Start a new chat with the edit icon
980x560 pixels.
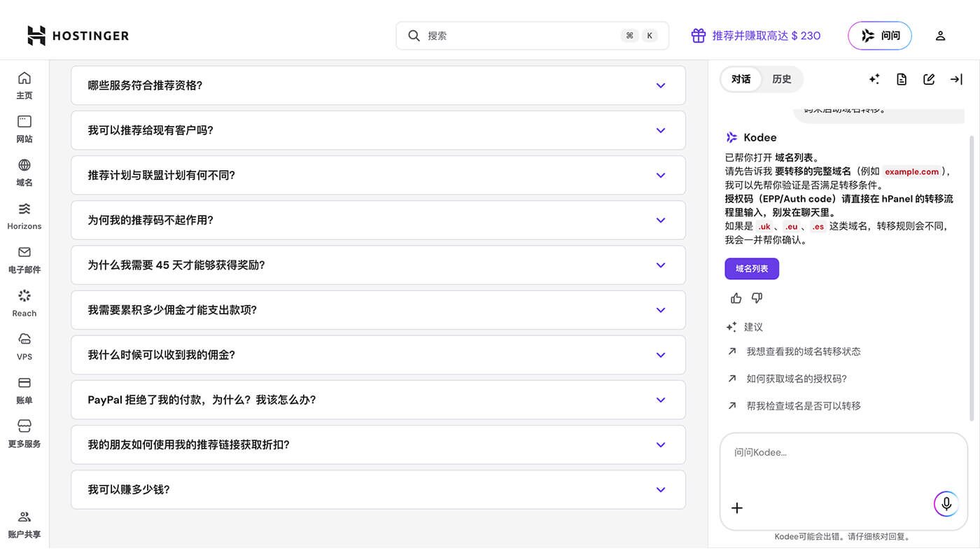pos(928,79)
